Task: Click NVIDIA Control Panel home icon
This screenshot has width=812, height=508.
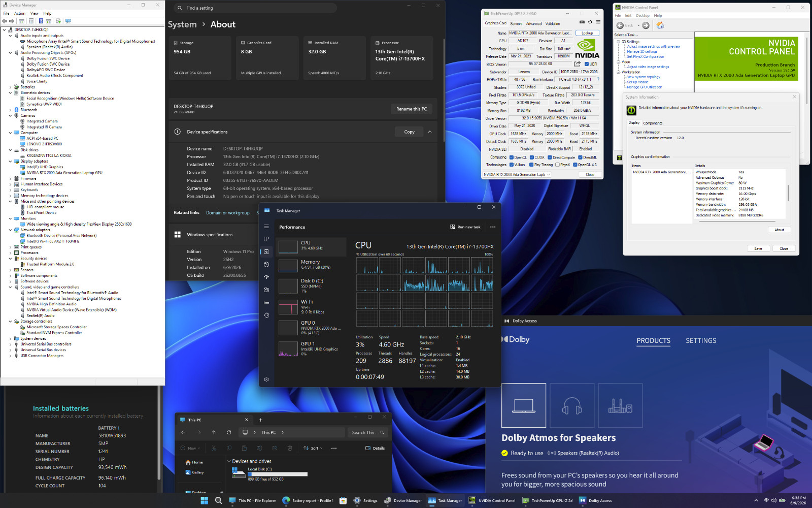Action: pos(660,25)
